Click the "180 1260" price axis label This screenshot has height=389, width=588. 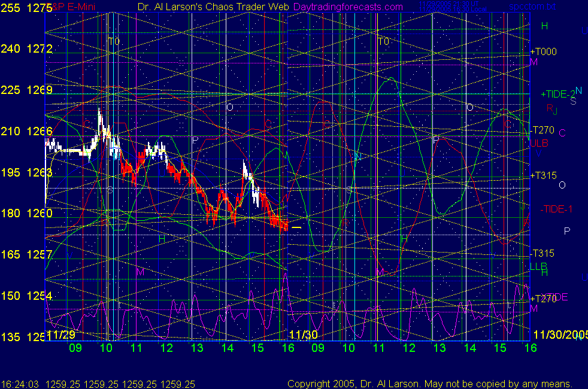pos(26,213)
